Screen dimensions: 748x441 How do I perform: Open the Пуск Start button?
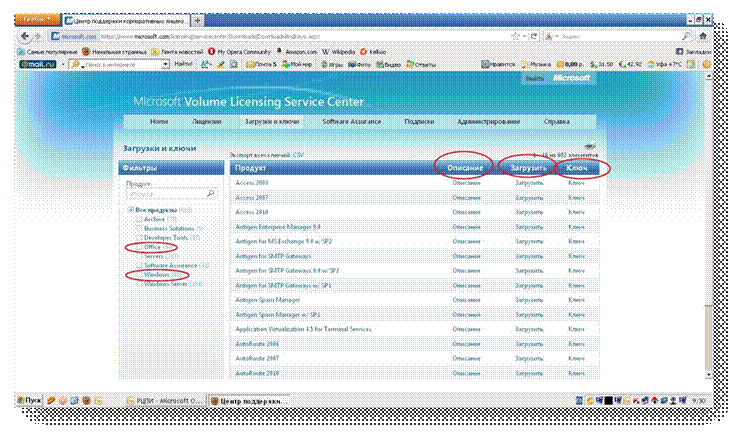[29, 400]
